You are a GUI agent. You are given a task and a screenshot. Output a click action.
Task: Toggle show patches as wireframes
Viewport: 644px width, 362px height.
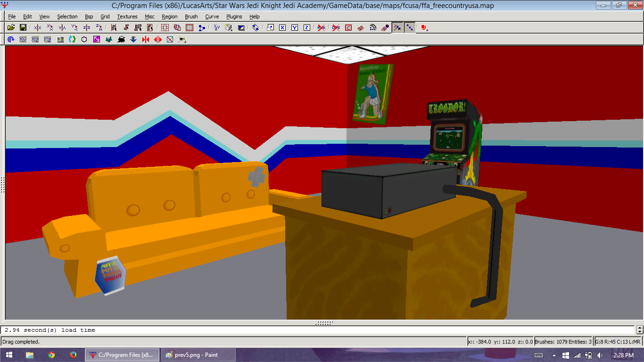coord(361,28)
